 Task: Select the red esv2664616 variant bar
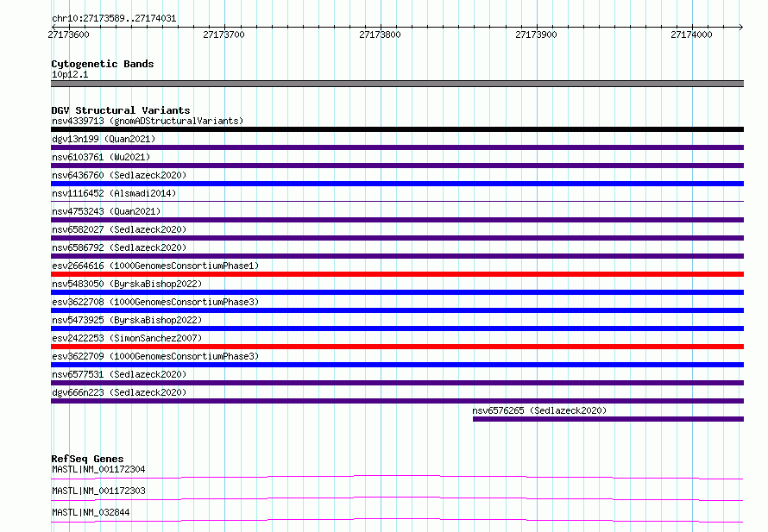coord(397,274)
